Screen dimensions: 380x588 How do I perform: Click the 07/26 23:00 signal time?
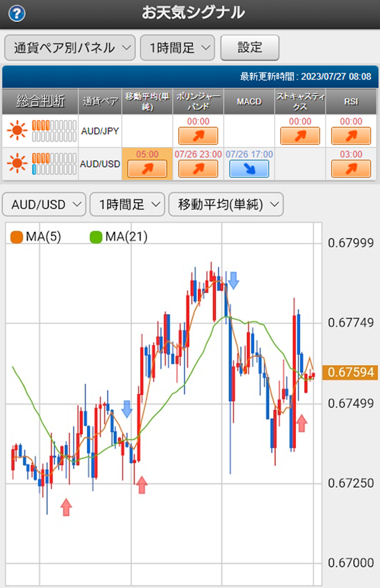[198, 154]
